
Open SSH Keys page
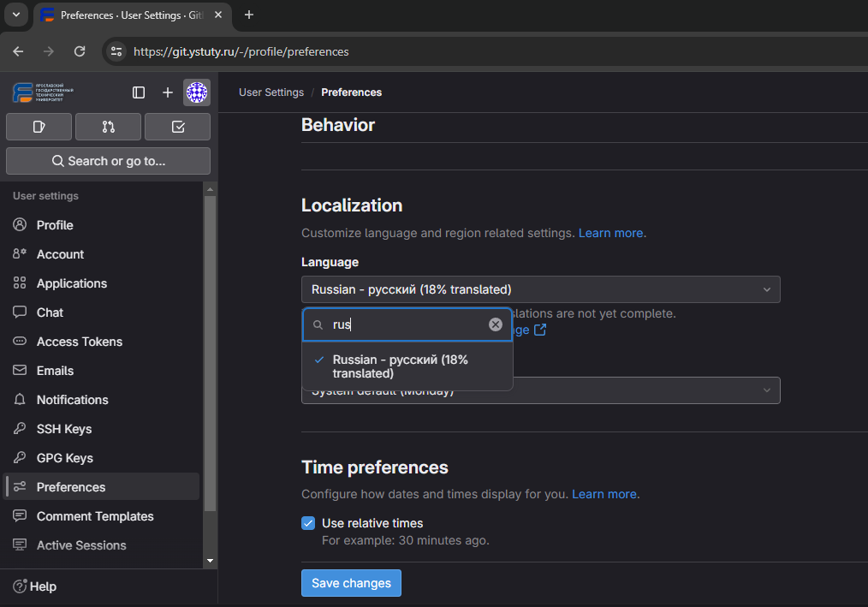101,429
